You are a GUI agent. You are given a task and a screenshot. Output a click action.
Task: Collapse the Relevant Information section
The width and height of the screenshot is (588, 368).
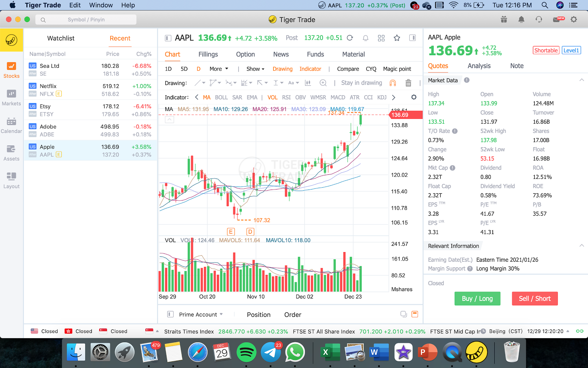point(581,246)
